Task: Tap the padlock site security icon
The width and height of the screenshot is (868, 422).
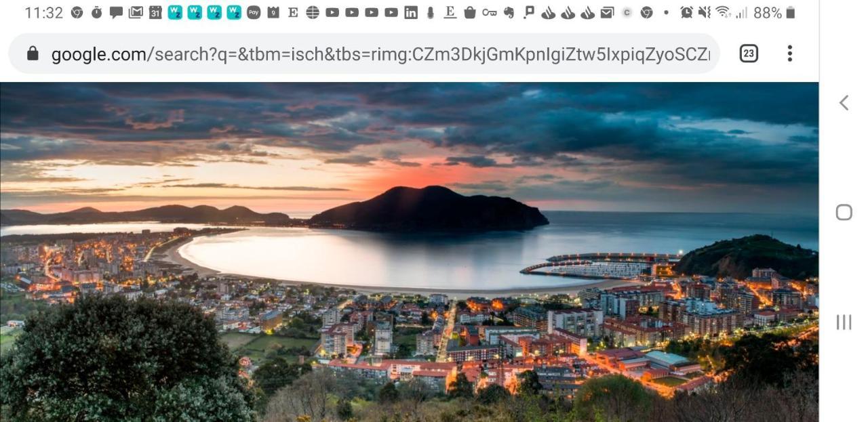Action: pos(33,54)
